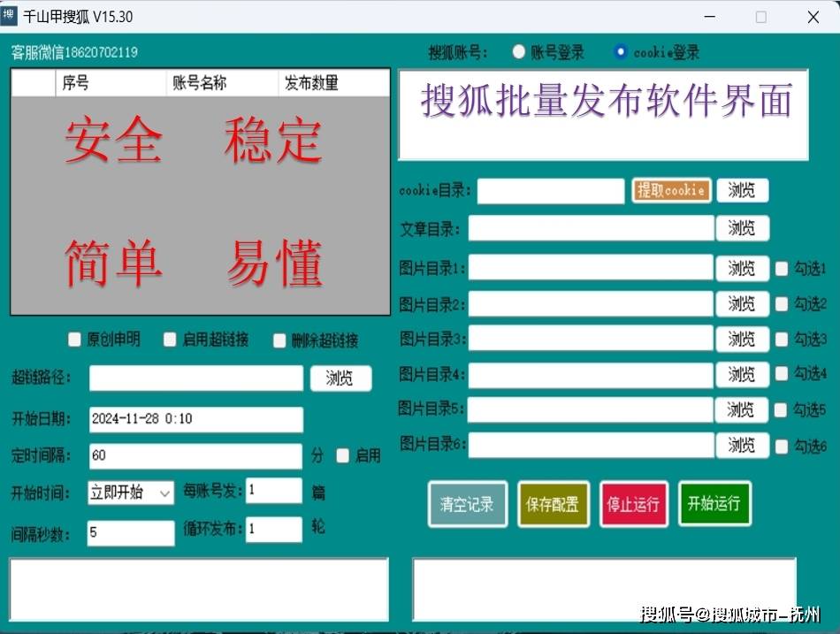Click the 超链路径 input field
Viewport: 840px width, 634px height.
tap(196, 378)
